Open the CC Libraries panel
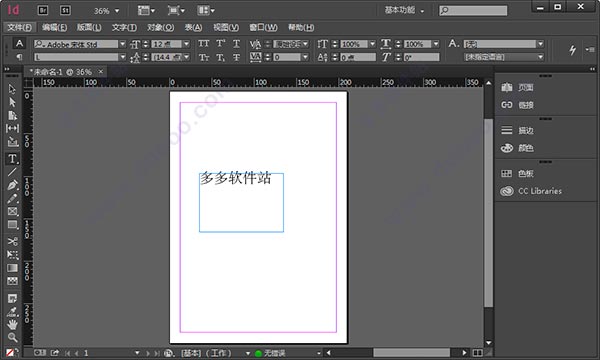 [532, 191]
